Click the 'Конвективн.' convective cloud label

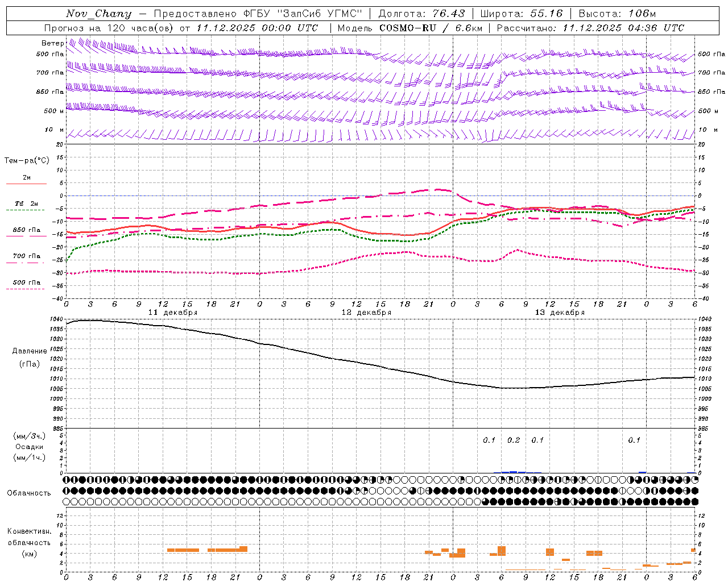pyautogui.click(x=30, y=531)
